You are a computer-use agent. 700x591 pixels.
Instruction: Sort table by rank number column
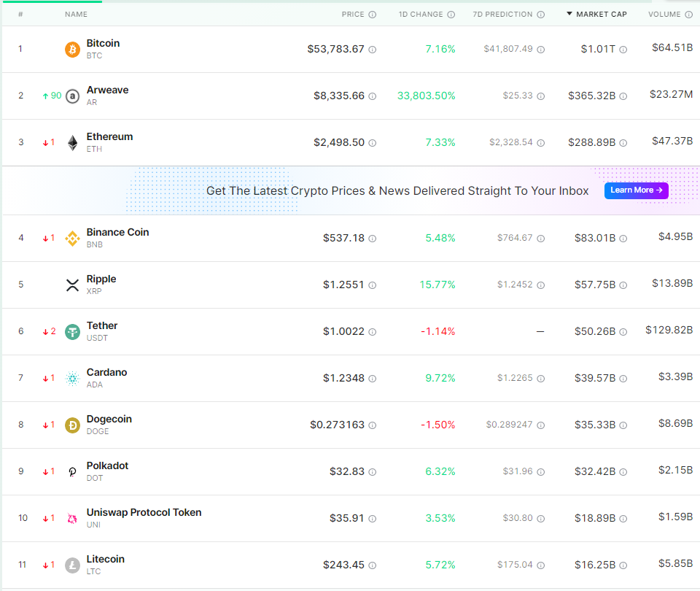tap(20, 15)
